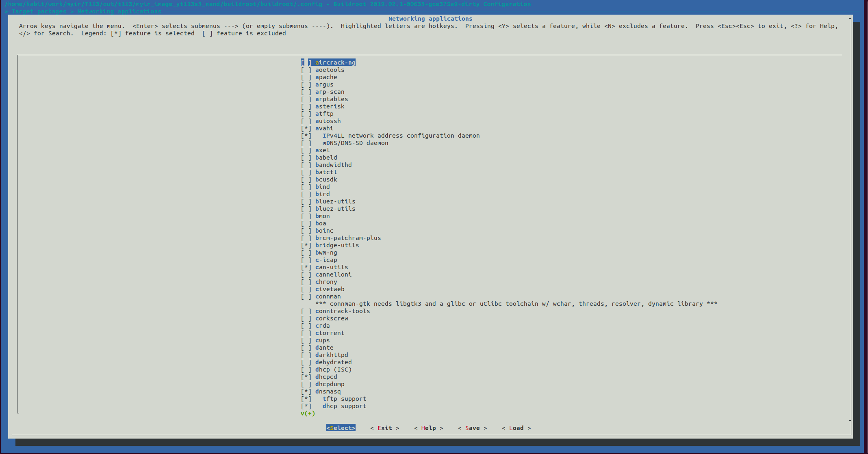Viewport: 868px width, 454px height.
Task: Click the v(+) scroll-down indicator
Action: click(308, 413)
